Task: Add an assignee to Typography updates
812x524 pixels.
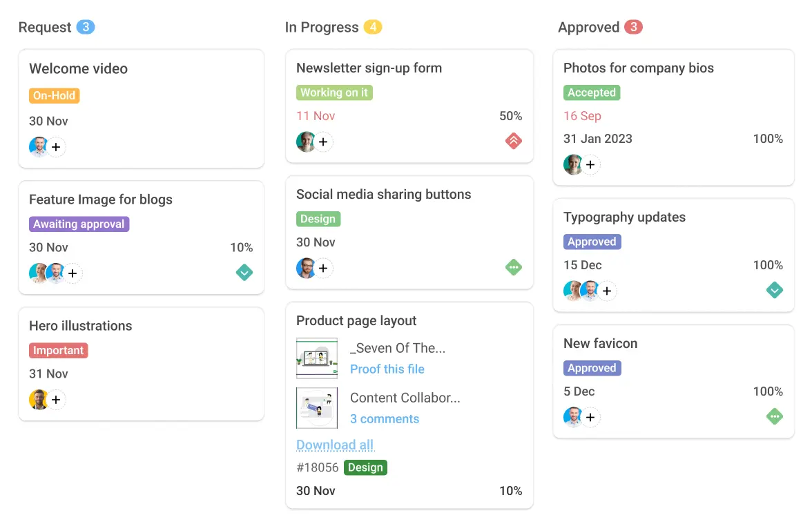Action: point(607,291)
